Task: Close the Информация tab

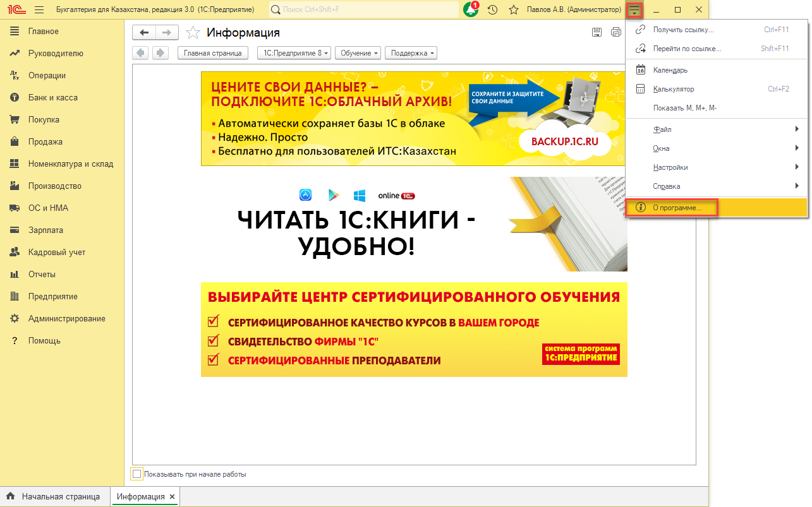Action: pos(172,497)
